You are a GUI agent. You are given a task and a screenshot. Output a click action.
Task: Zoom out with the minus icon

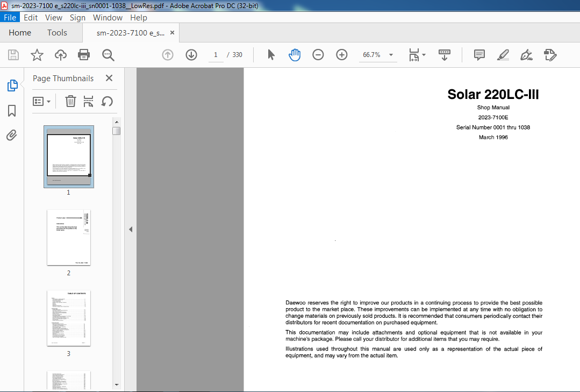coord(318,55)
